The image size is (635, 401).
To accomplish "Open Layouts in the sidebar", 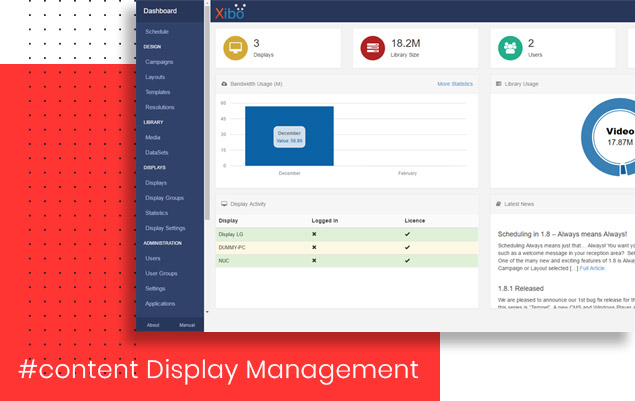I will tap(155, 77).
